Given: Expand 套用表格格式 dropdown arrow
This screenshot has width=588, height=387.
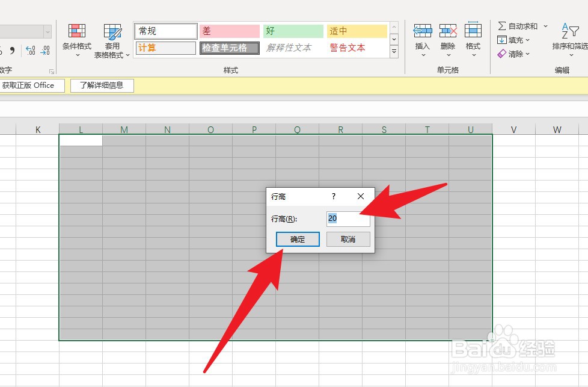Looking at the screenshot, I should (127, 55).
